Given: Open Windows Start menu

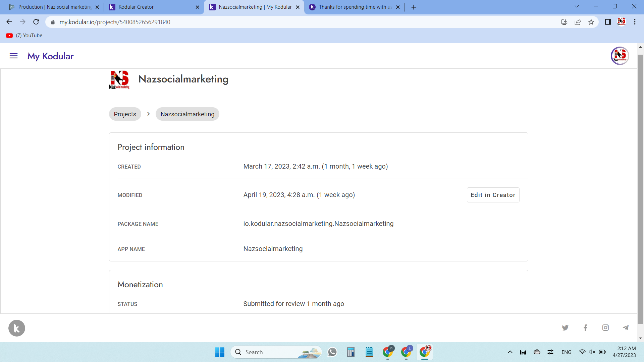Looking at the screenshot, I should [219, 352].
